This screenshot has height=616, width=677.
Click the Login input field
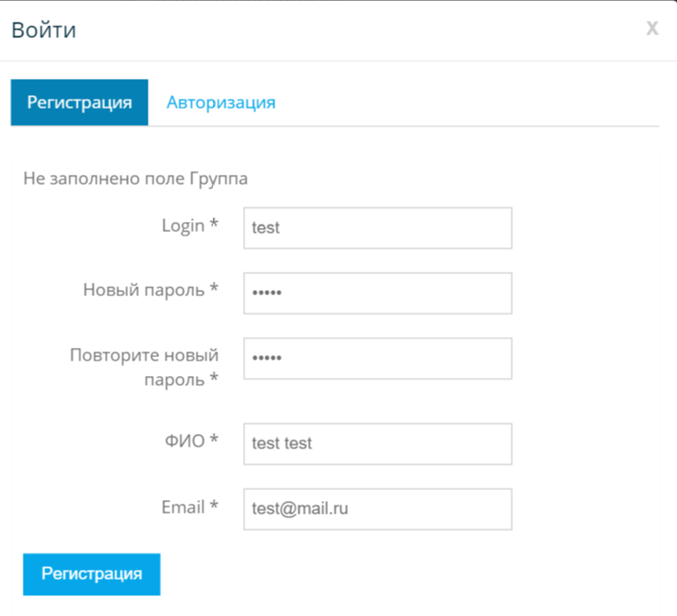click(377, 228)
